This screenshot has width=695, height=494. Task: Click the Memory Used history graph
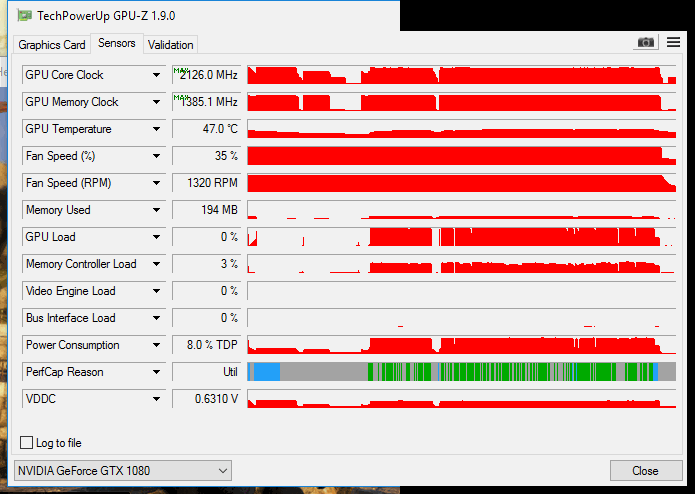461,210
